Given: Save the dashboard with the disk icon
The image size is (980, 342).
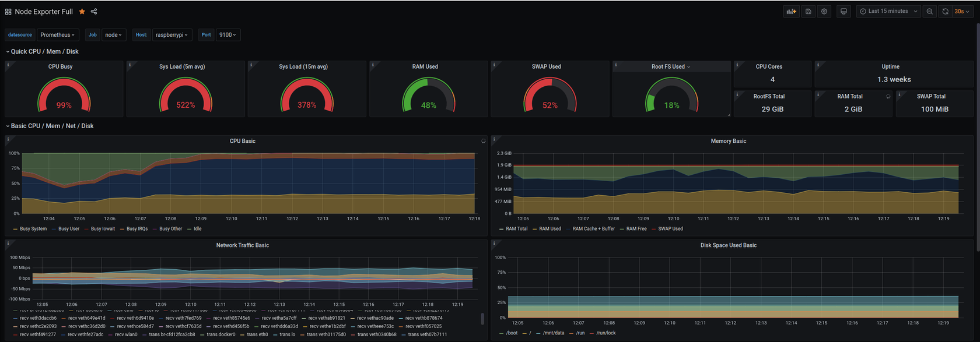Looking at the screenshot, I should 808,11.
